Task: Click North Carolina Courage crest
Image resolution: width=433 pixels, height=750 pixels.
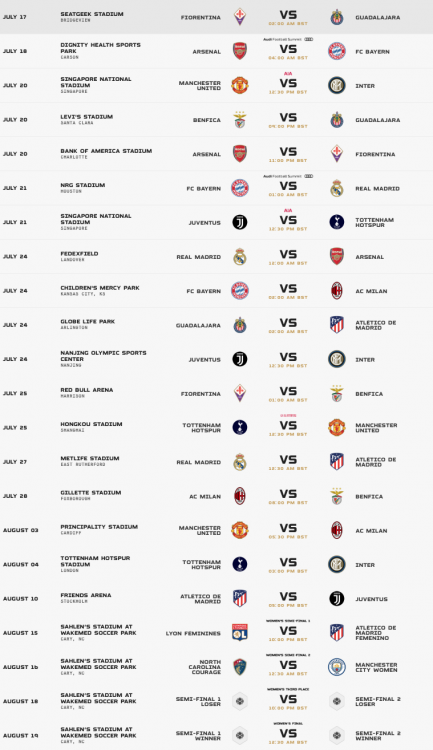Action: (x=240, y=667)
